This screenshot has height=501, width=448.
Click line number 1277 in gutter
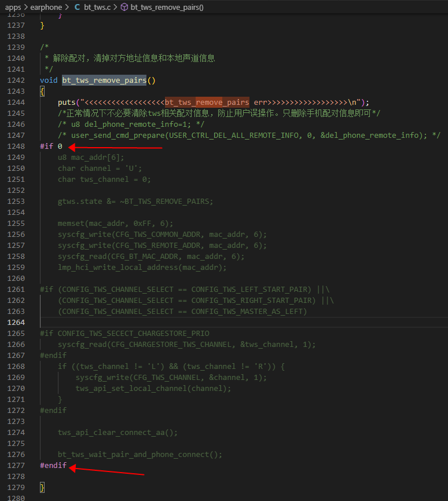(16, 466)
